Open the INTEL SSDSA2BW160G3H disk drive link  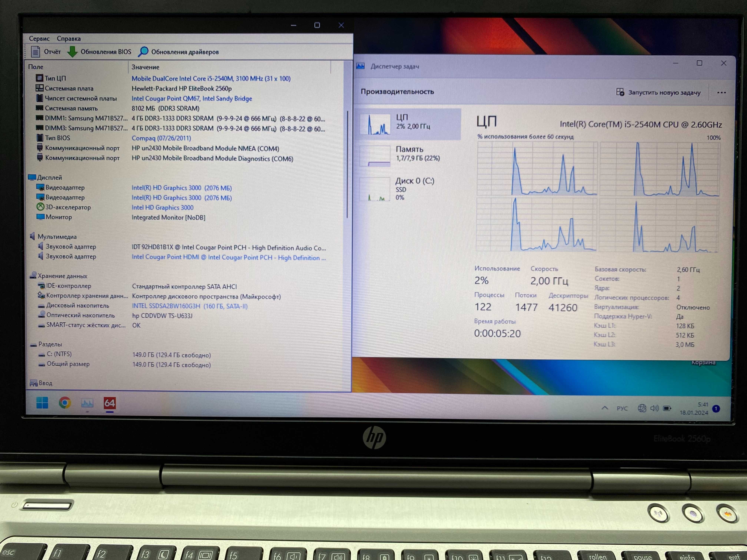tap(190, 306)
